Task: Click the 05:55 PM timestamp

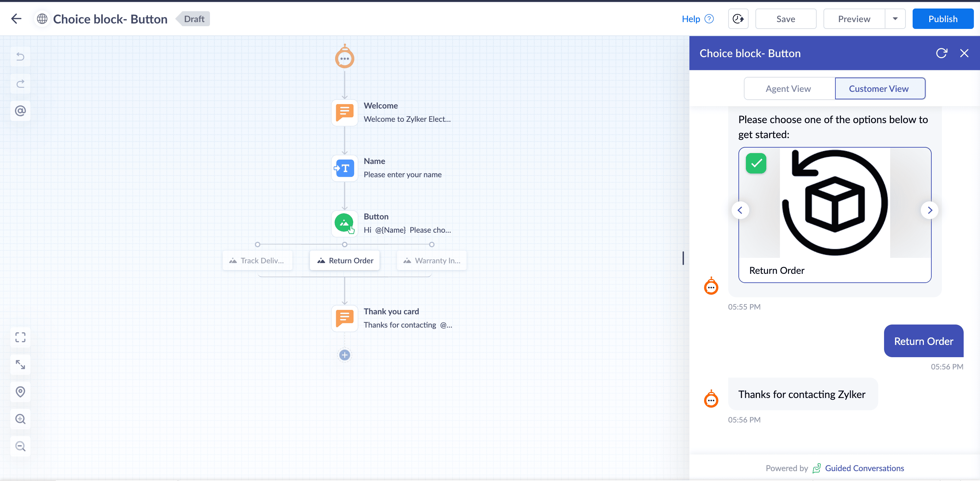Action: tap(744, 307)
